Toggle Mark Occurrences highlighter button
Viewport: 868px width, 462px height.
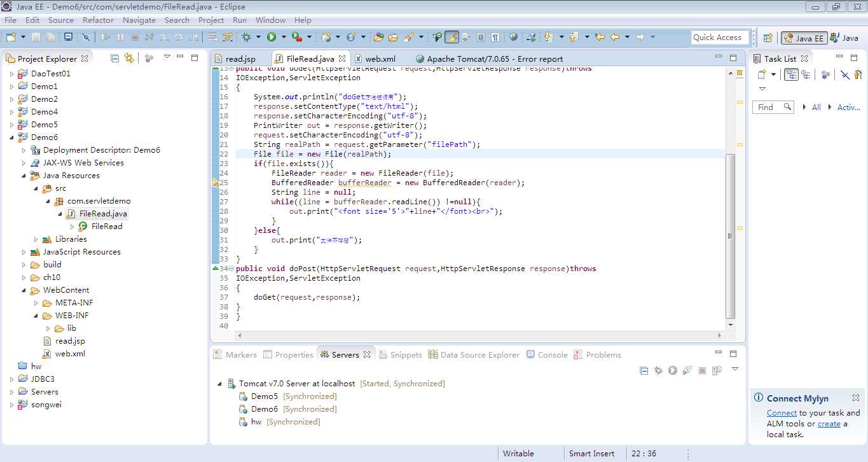tap(451, 37)
